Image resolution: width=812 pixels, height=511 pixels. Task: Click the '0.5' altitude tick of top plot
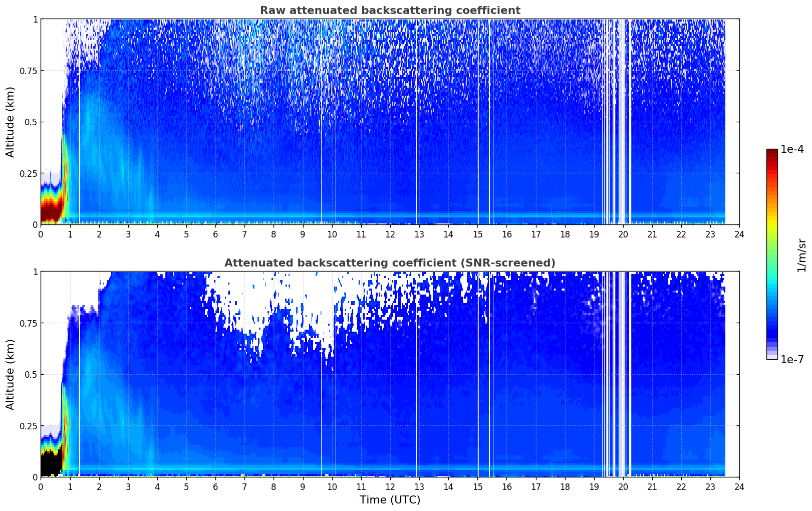click(x=31, y=122)
